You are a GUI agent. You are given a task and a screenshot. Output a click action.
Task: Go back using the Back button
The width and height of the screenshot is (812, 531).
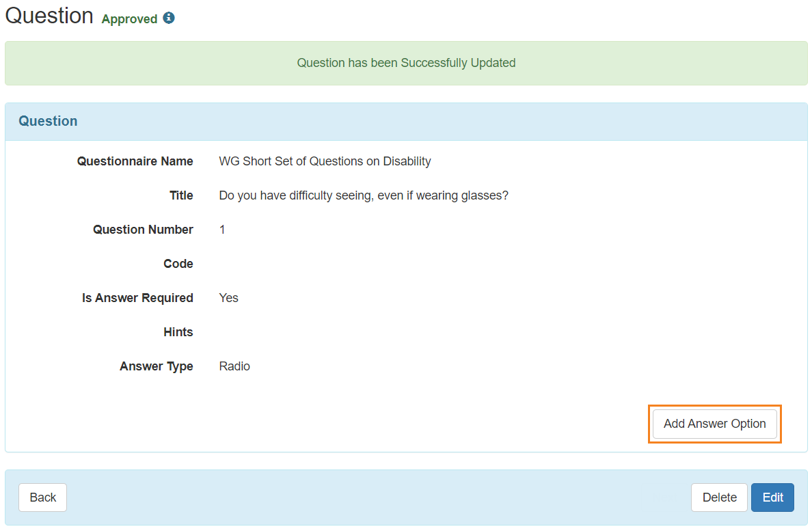click(43, 498)
